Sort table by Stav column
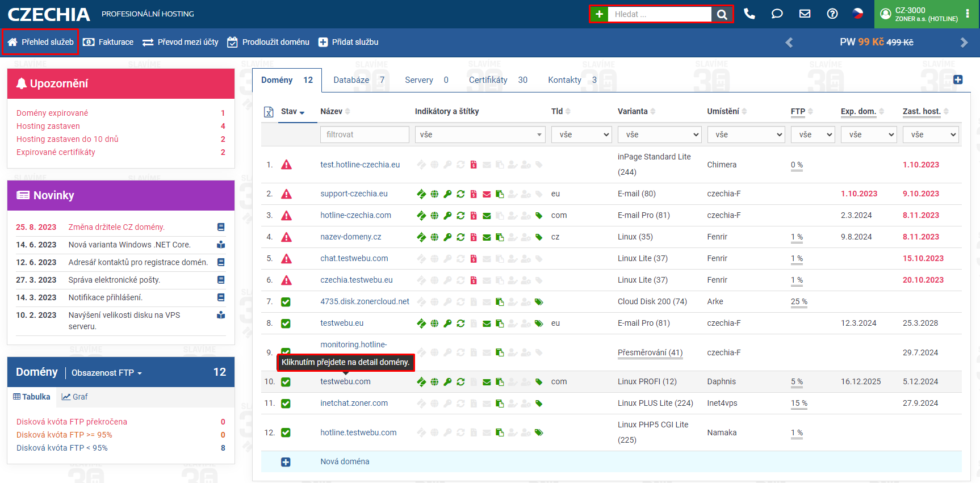The height and width of the screenshot is (483, 980). (x=292, y=111)
